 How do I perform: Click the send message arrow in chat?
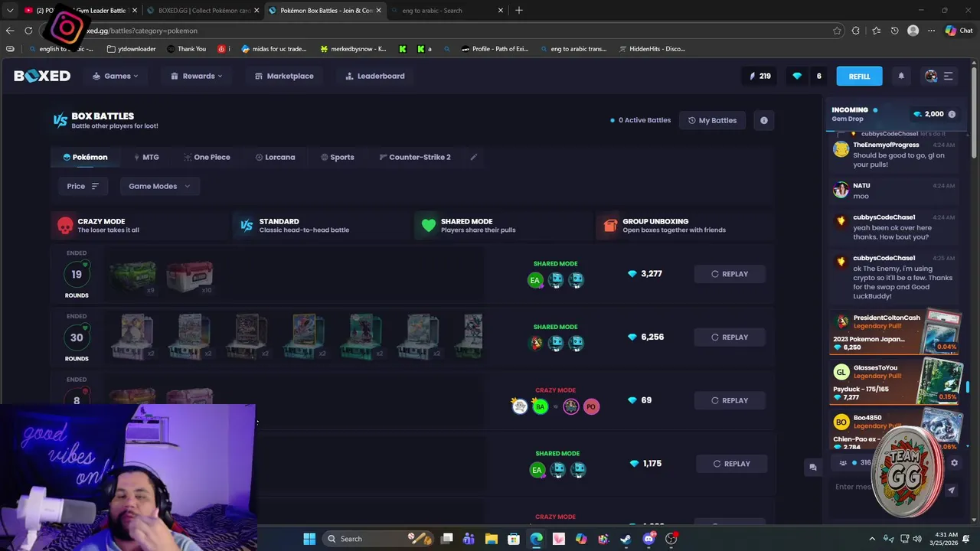click(x=951, y=491)
